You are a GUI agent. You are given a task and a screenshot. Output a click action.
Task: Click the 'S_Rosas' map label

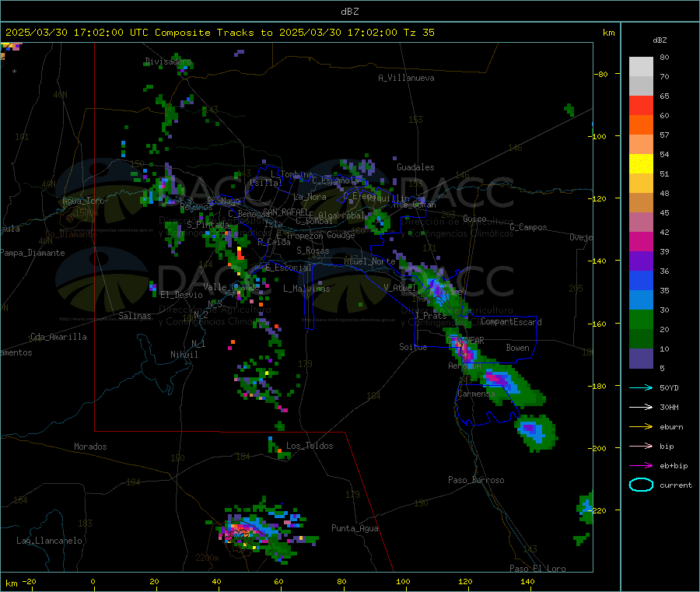pos(313,250)
